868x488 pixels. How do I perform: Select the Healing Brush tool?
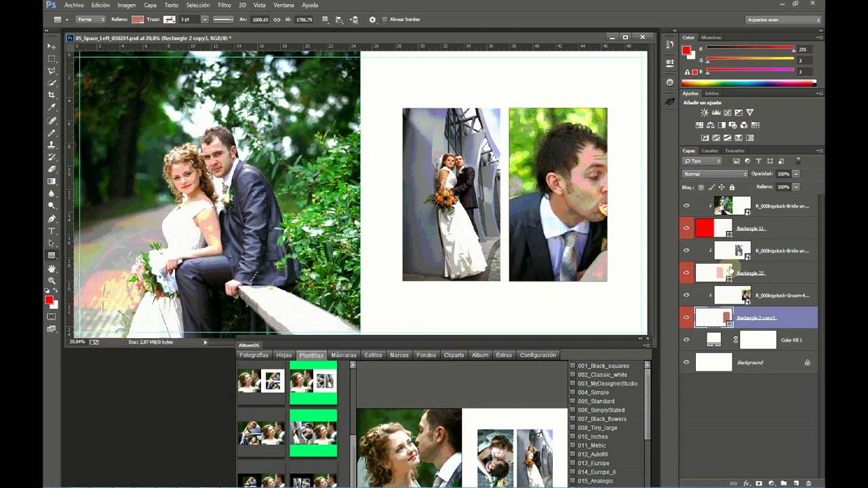click(52, 121)
